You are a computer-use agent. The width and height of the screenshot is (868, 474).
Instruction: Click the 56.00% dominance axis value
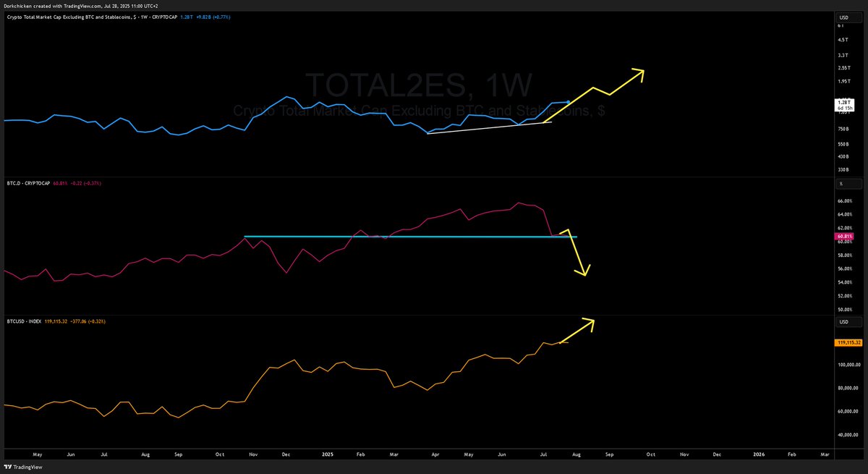(x=844, y=268)
